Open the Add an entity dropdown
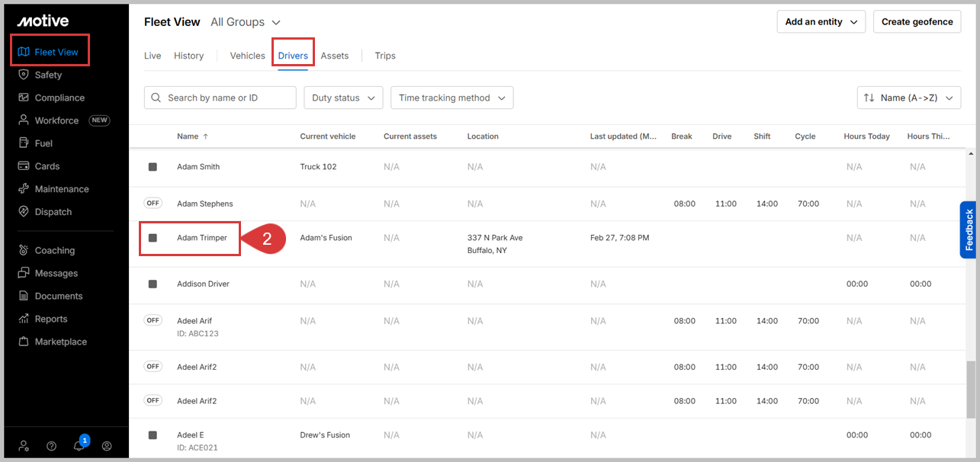980x462 pixels. (x=821, y=21)
